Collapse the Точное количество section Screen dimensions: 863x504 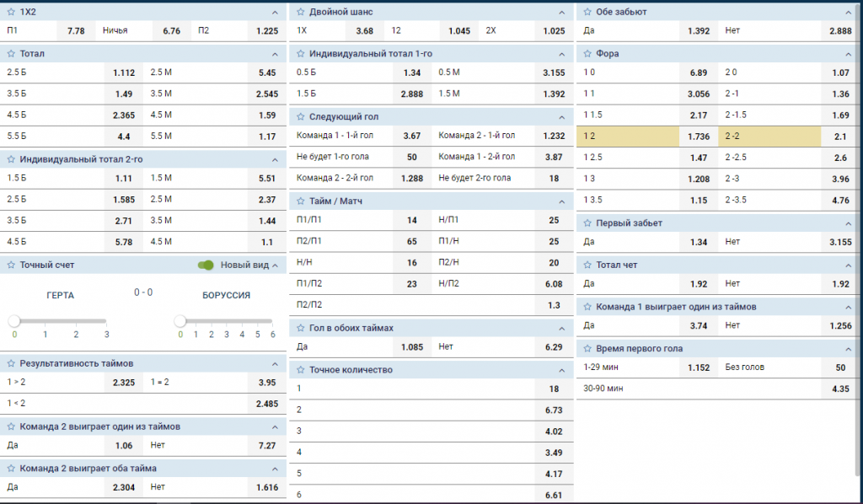click(562, 369)
